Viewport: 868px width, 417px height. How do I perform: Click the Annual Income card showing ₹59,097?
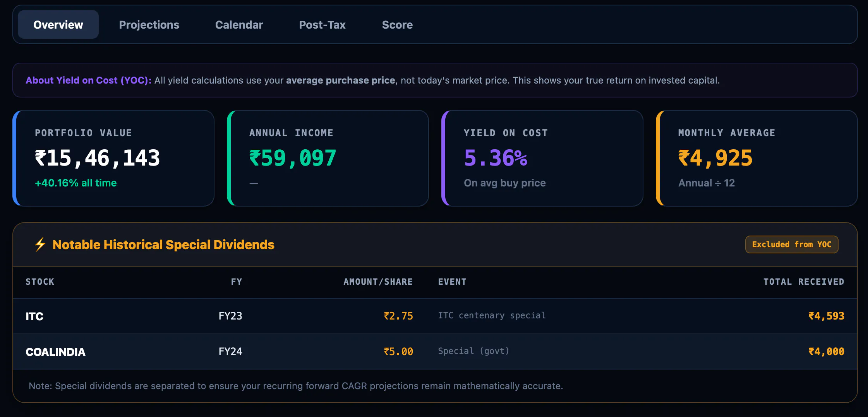pos(328,158)
